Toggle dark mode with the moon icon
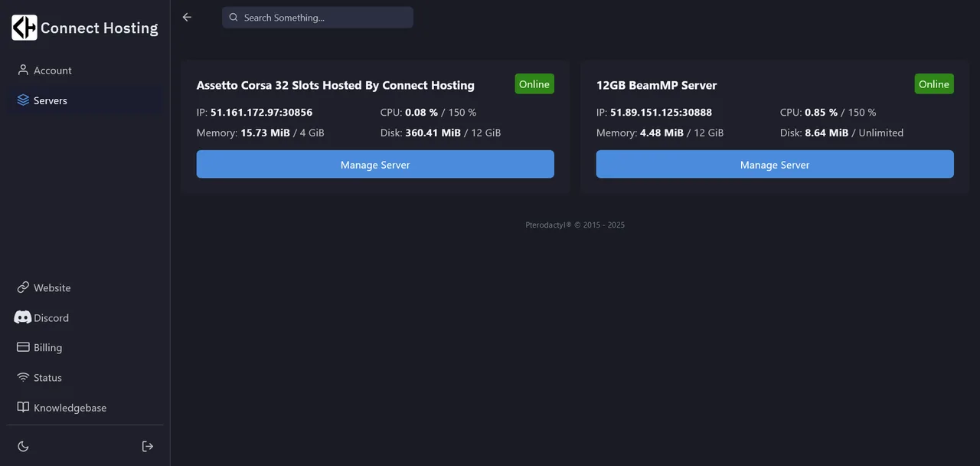980x466 pixels. coord(22,445)
